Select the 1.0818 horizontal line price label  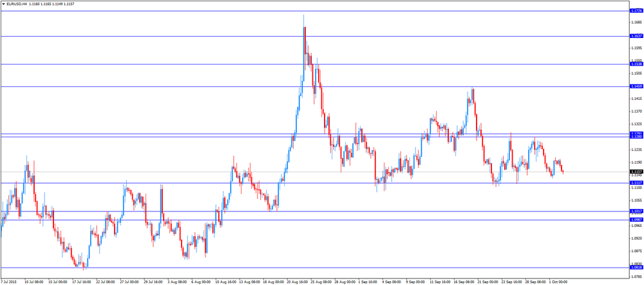[636, 268]
